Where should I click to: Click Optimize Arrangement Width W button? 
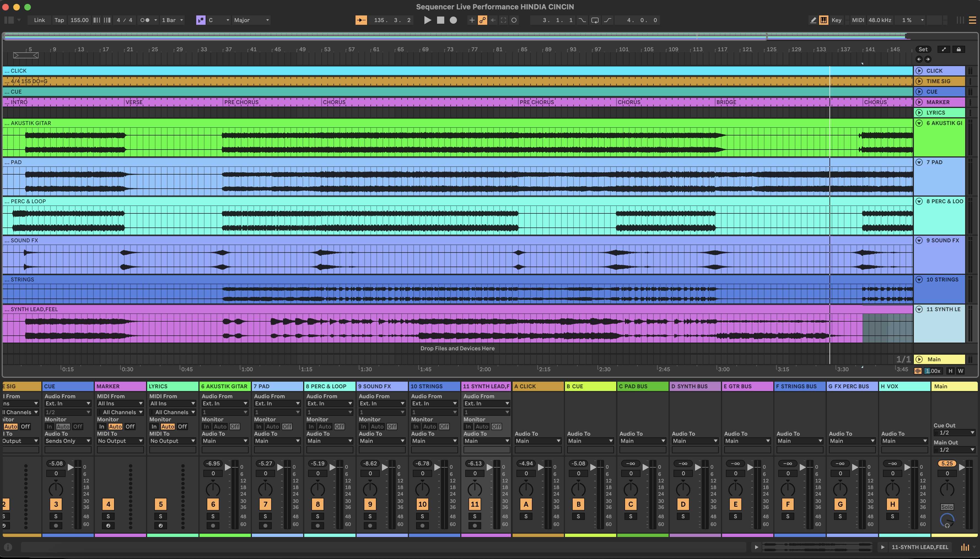coord(960,371)
